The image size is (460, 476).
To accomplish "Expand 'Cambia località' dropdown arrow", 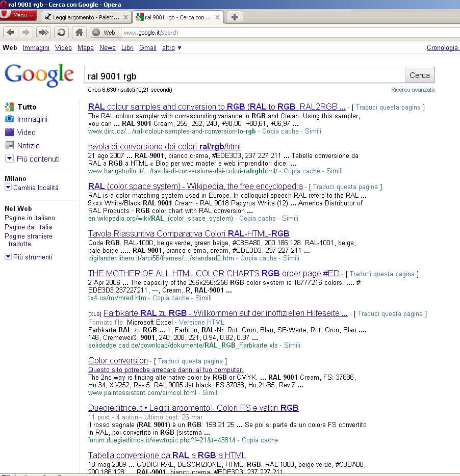I will (x=8, y=188).
